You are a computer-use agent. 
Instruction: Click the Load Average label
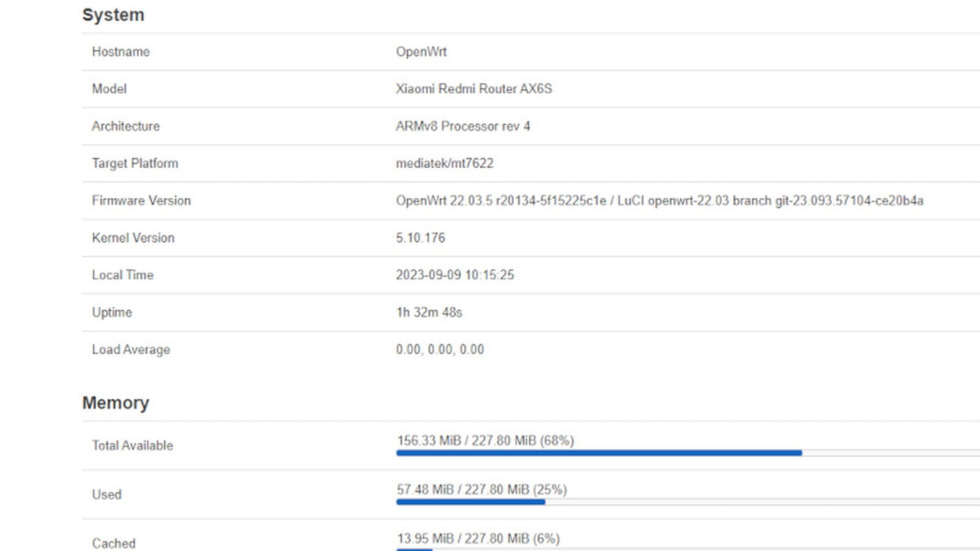(131, 350)
